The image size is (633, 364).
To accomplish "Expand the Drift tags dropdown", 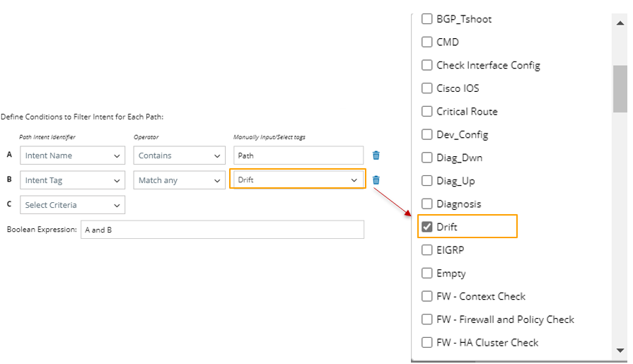I will (x=298, y=180).
